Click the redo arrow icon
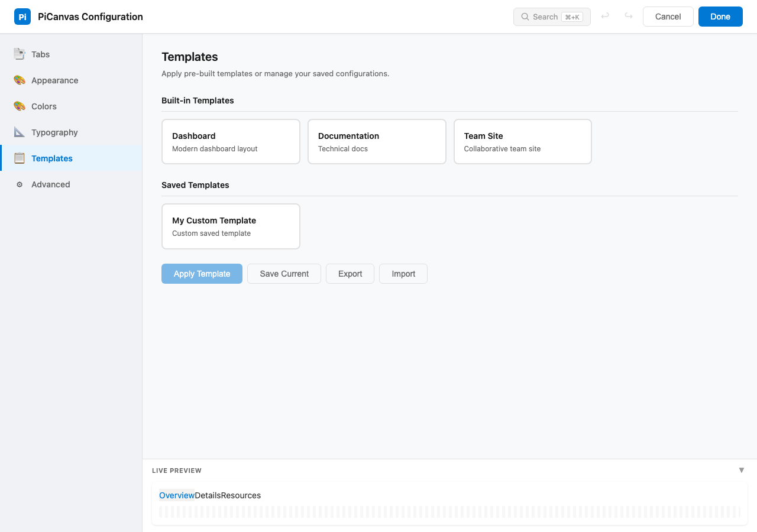Screen dimensions: 757x532 (629, 17)
